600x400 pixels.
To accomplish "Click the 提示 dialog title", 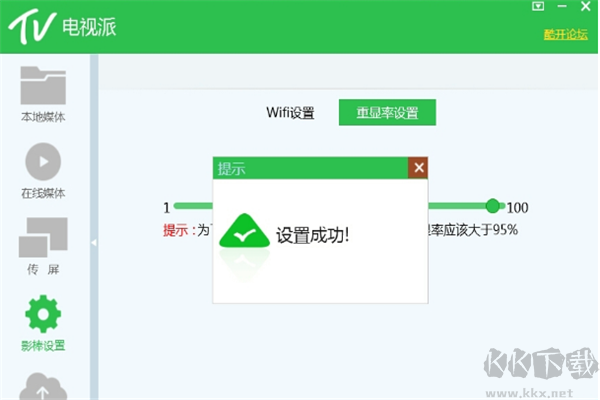I will (232, 168).
